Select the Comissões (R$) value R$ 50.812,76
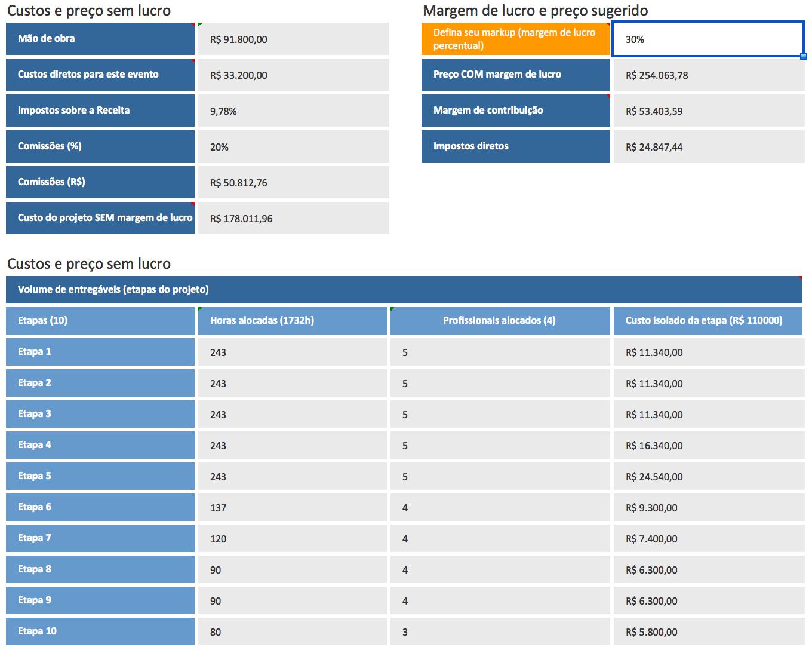The width and height of the screenshot is (812, 650). click(x=293, y=183)
